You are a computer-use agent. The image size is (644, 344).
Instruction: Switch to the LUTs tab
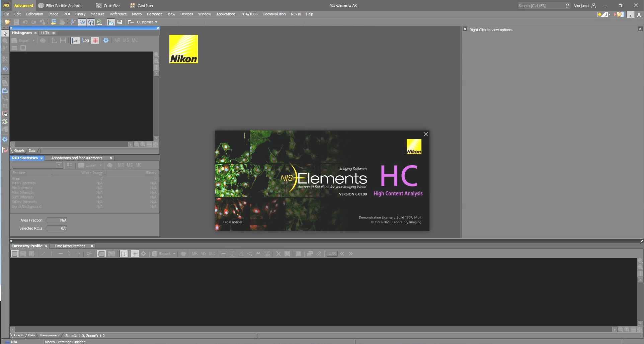(45, 33)
